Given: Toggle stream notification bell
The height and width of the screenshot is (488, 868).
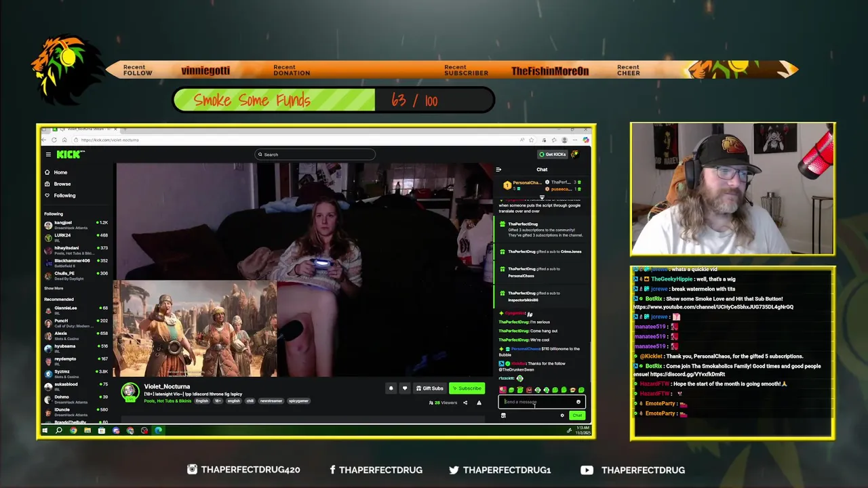Looking at the screenshot, I should (391, 388).
